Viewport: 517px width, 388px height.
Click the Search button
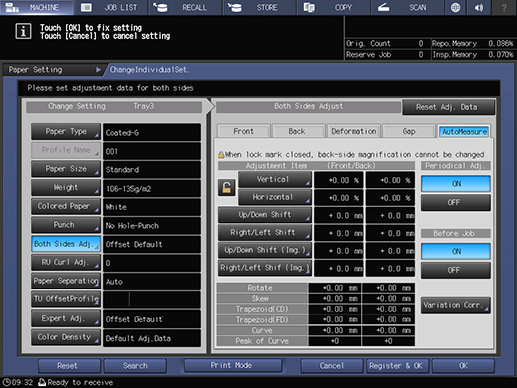(x=135, y=366)
